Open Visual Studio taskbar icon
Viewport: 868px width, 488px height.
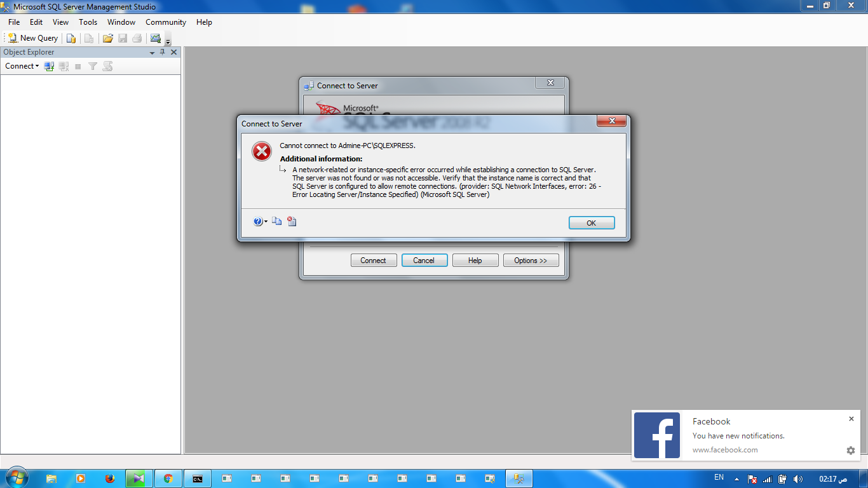click(x=139, y=478)
